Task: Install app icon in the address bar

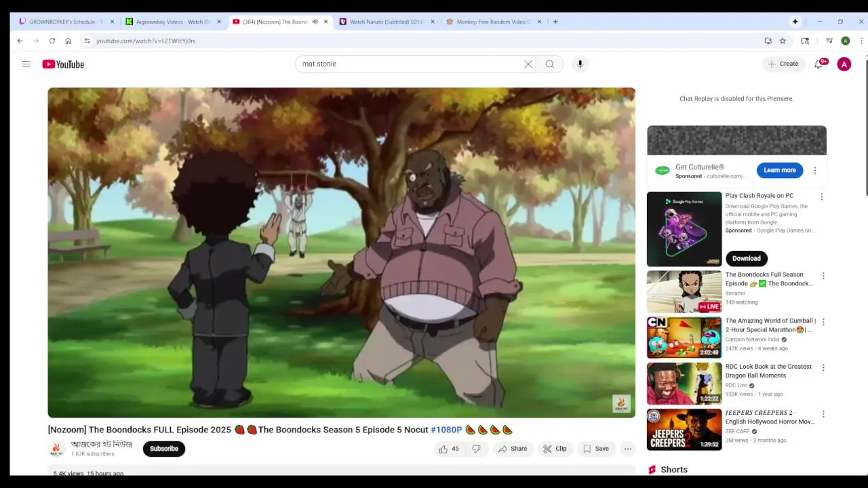Action: coord(768,41)
